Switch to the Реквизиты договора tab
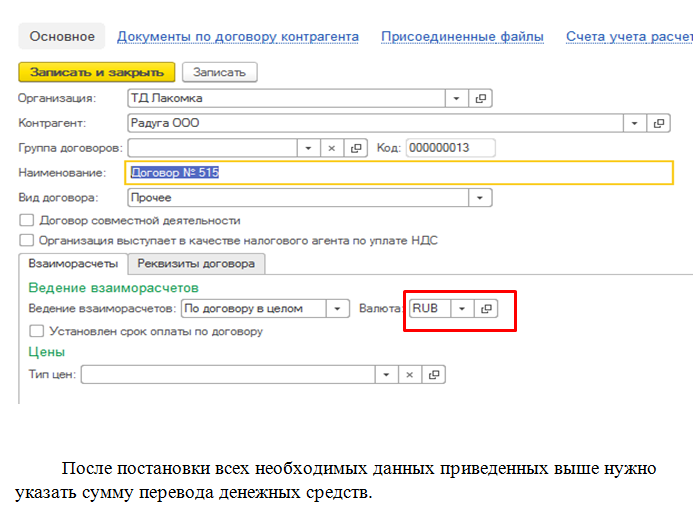 [x=196, y=263]
